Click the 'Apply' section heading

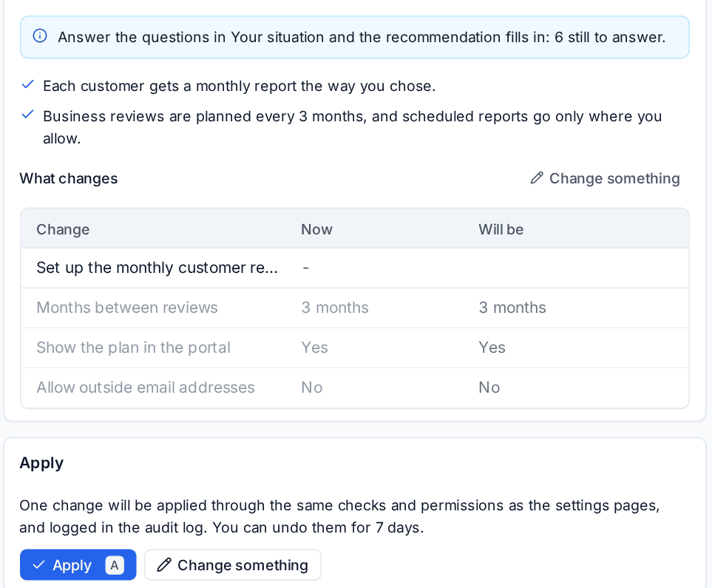coord(41,463)
